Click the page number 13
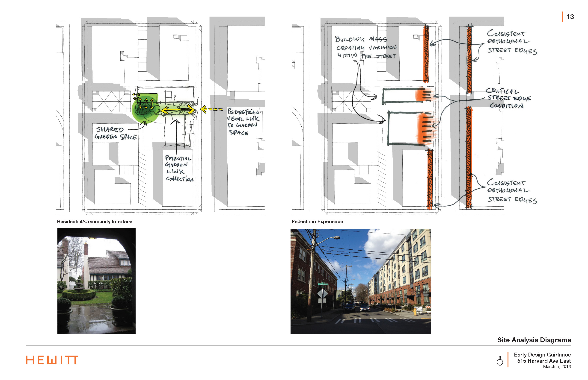This screenshot has width=588, height=380. pyautogui.click(x=570, y=17)
